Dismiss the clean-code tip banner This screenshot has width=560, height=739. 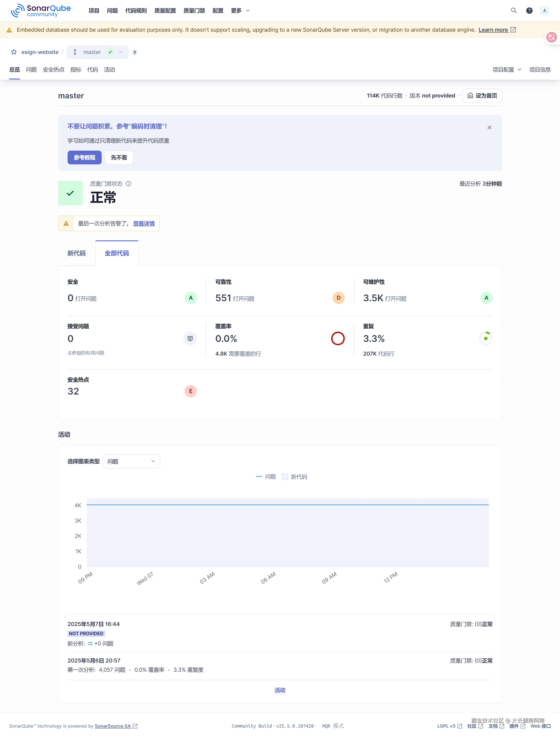pyautogui.click(x=489, y=127)
